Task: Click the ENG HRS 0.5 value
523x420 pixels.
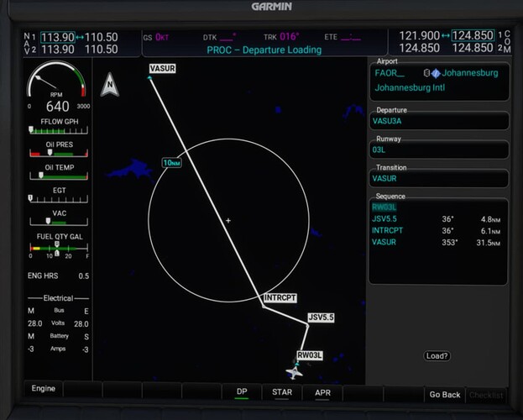Action: pos(83,276)
